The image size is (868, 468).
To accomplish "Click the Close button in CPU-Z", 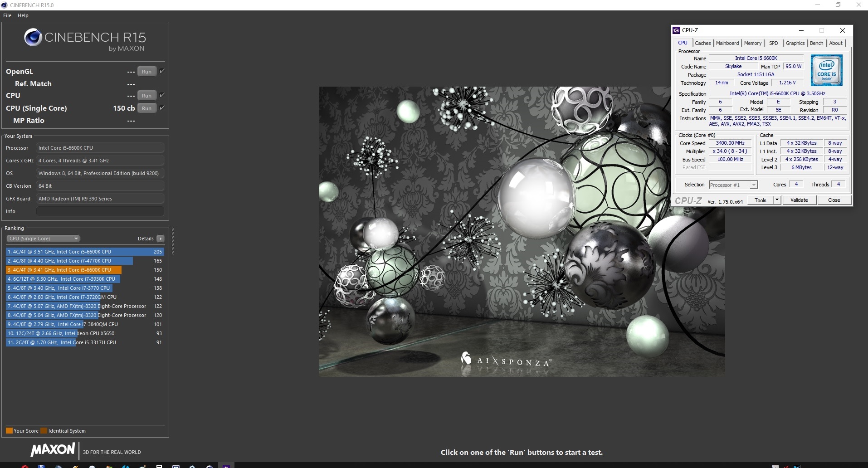I will [834, 200].
